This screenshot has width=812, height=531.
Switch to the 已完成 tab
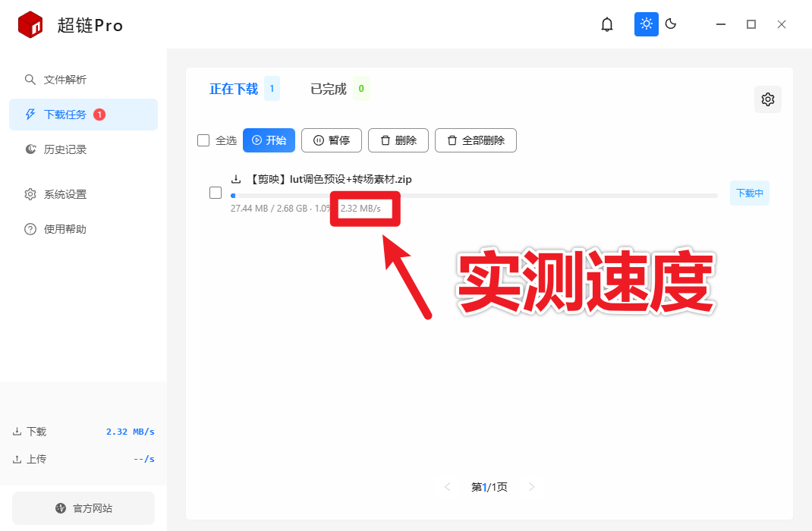[329, 87]
